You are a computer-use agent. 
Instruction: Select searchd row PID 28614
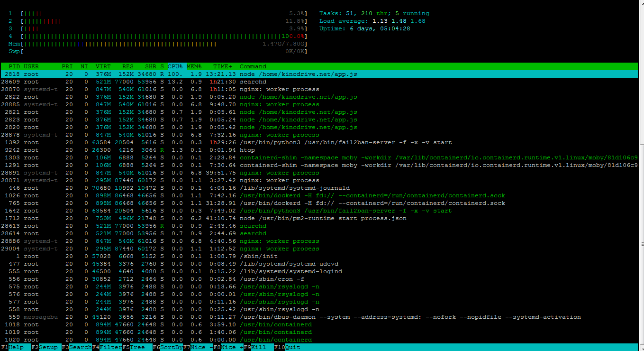[x=319, y=233]
